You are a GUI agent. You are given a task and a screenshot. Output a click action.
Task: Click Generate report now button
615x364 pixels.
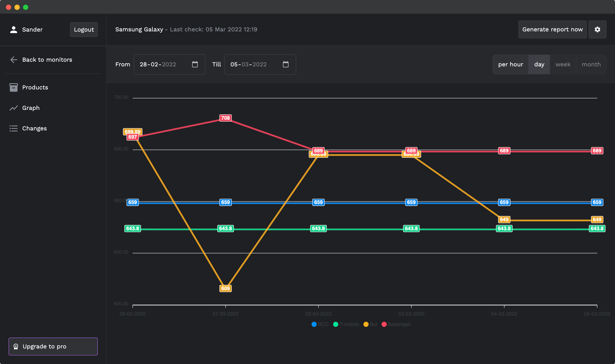point(552,29)
